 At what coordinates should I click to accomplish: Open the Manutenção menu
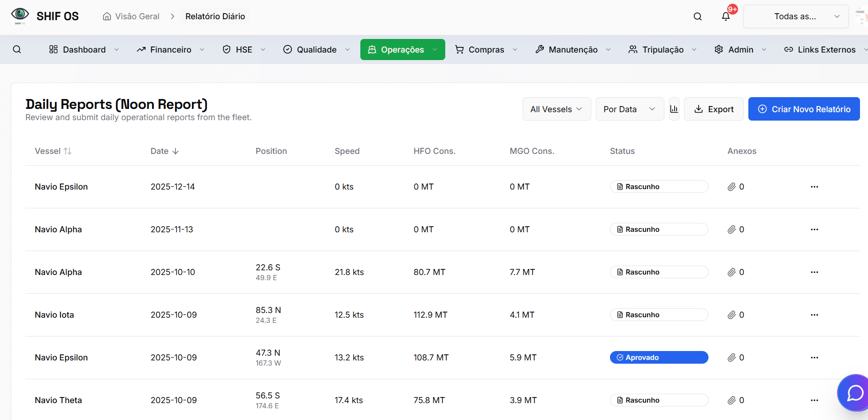point(573,49)
